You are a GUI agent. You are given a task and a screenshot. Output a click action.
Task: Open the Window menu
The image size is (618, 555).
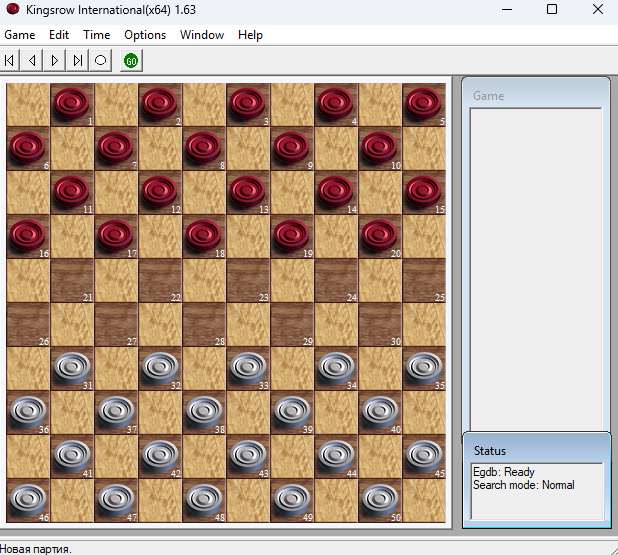point(202,35)
